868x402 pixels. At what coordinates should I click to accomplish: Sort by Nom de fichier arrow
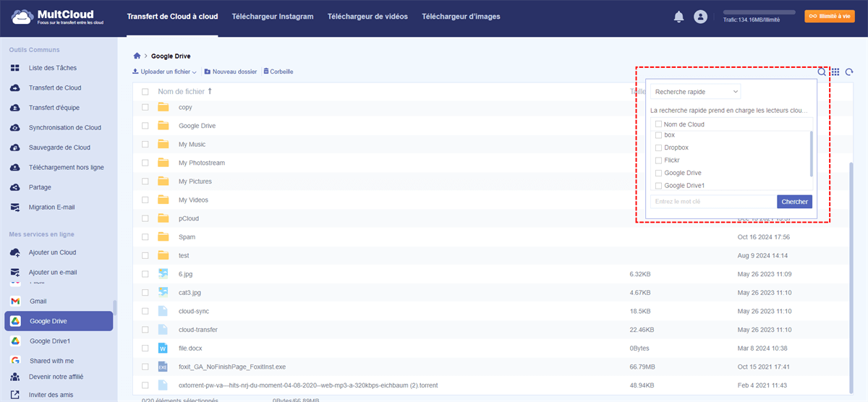pyautogui.click(x=210, y=91)
